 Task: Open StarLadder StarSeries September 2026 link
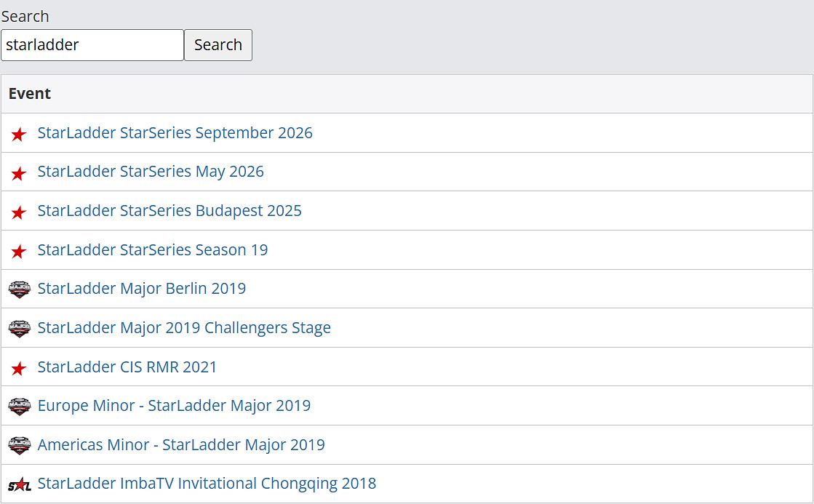[175, 133]
